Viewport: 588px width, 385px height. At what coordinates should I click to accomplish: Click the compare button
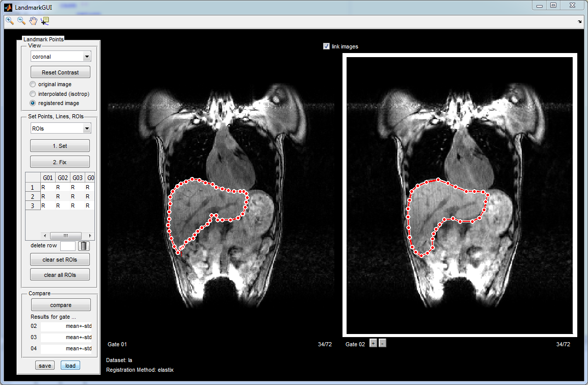click(x=61, y=305)
